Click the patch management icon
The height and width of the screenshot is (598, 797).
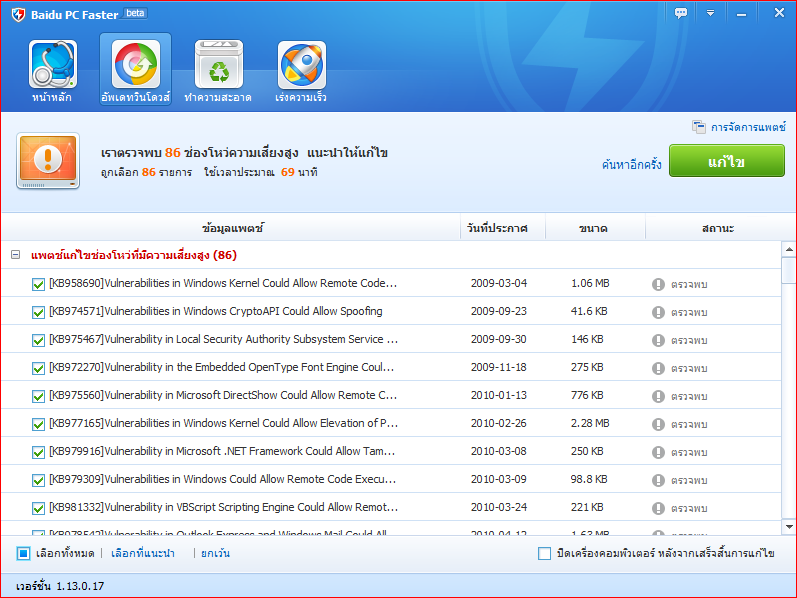pyautogui.click(x=698, y=127)
